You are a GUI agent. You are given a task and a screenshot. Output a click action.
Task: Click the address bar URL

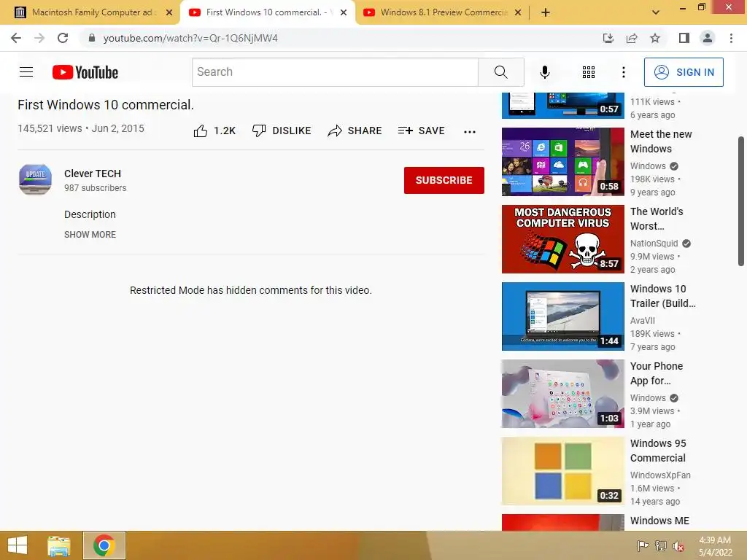click(x=190, y=38)
